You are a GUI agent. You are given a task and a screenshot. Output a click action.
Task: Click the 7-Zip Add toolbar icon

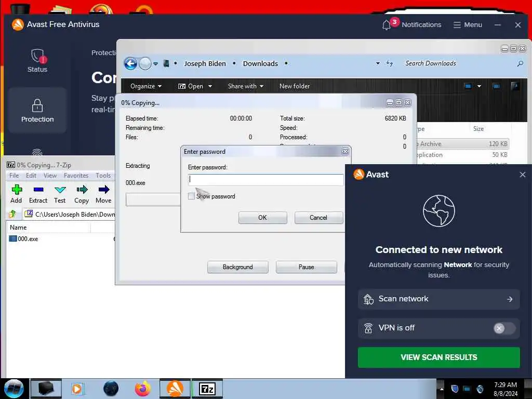tap(16, 194)
